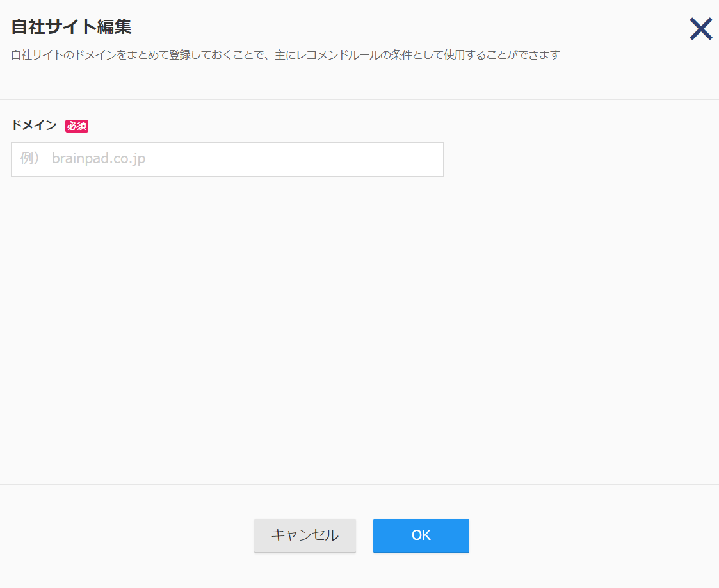
Task: Confirm with the blue OK button
Action: tap(421, 535)
